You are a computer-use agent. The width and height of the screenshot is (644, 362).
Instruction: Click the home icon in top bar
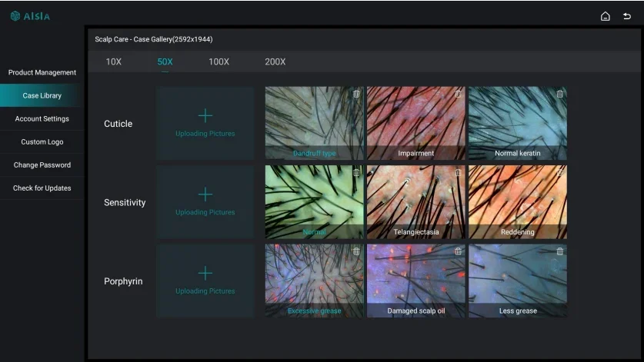click(605, 16)
